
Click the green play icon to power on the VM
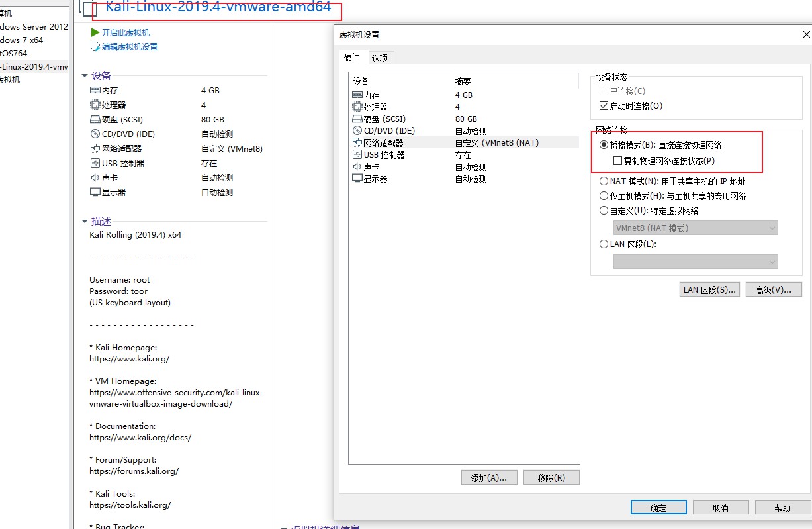tap(95, 32)
